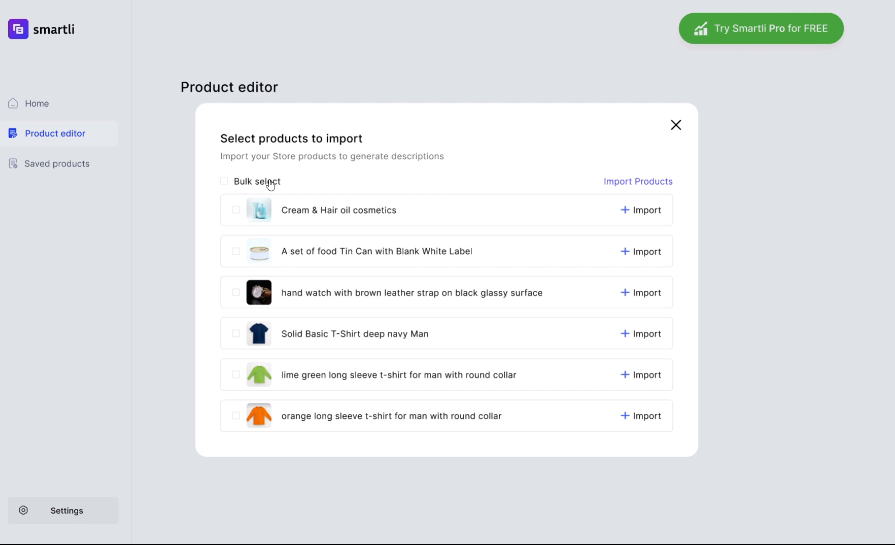Enable the Bulk select checkbox
The image size is (895, 545).
pyautogui.click(x=224, y=181)
